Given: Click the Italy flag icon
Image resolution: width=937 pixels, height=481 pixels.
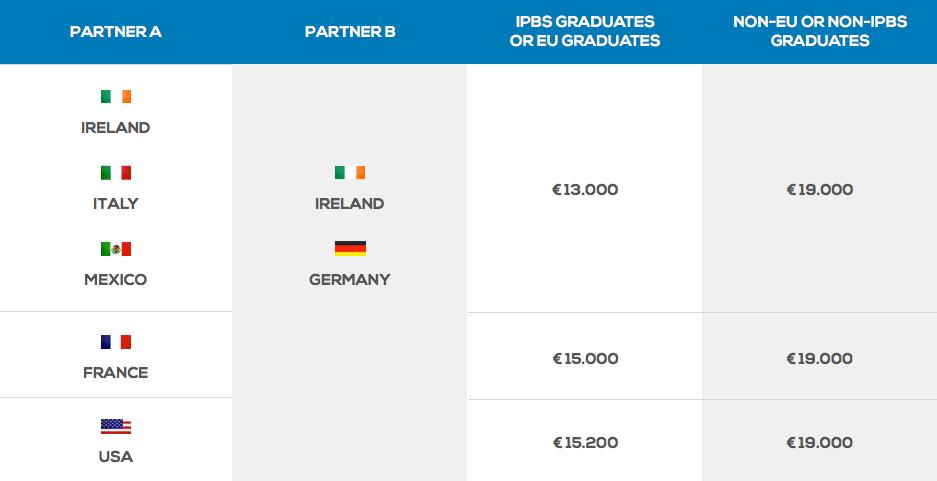Looking at the screenshot, I should [116, 173].
